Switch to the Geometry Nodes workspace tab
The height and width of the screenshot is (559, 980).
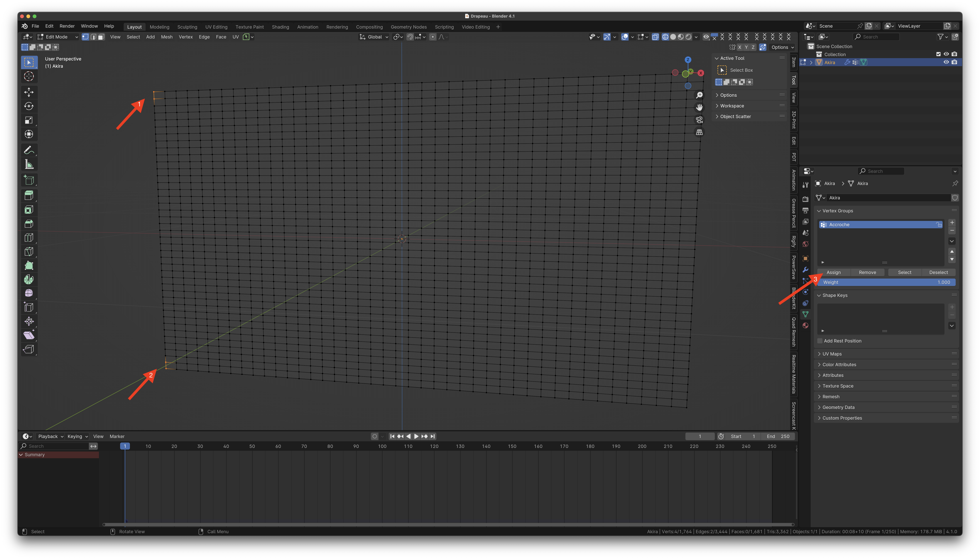(x=409, y=27)
